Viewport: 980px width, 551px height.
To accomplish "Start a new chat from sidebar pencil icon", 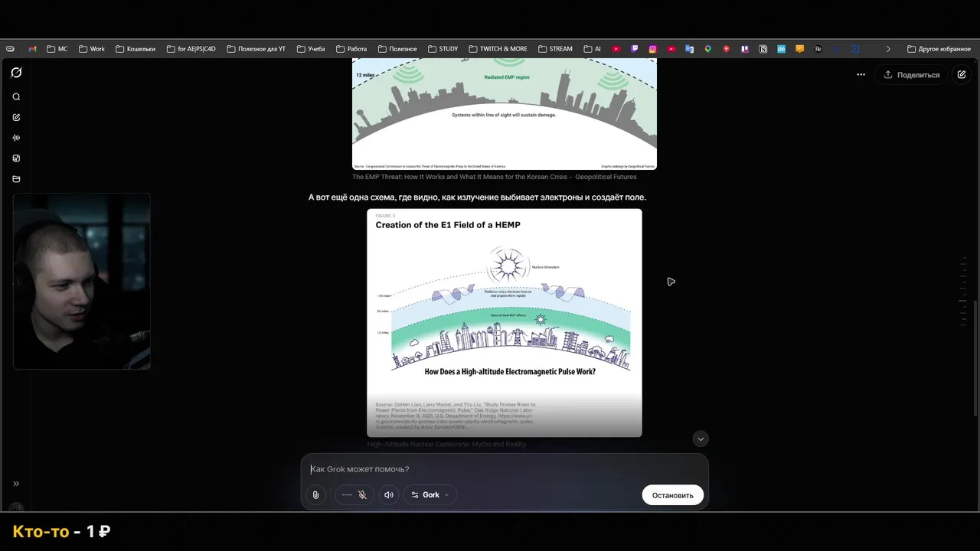I will tap(16, 117).
